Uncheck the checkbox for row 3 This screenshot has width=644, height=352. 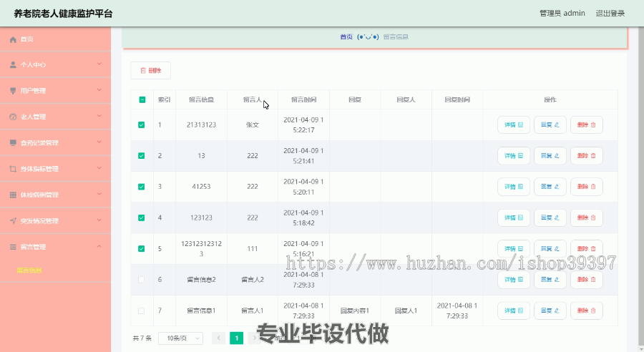(141, 187)
